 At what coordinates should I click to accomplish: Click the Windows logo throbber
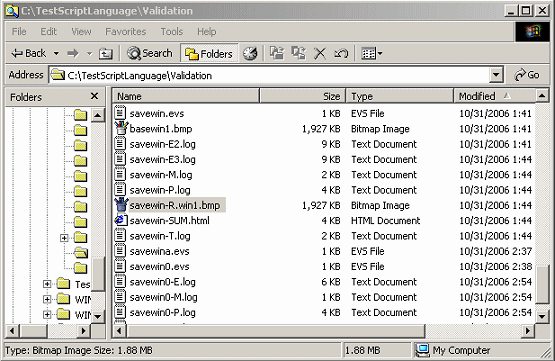[532, 31]
